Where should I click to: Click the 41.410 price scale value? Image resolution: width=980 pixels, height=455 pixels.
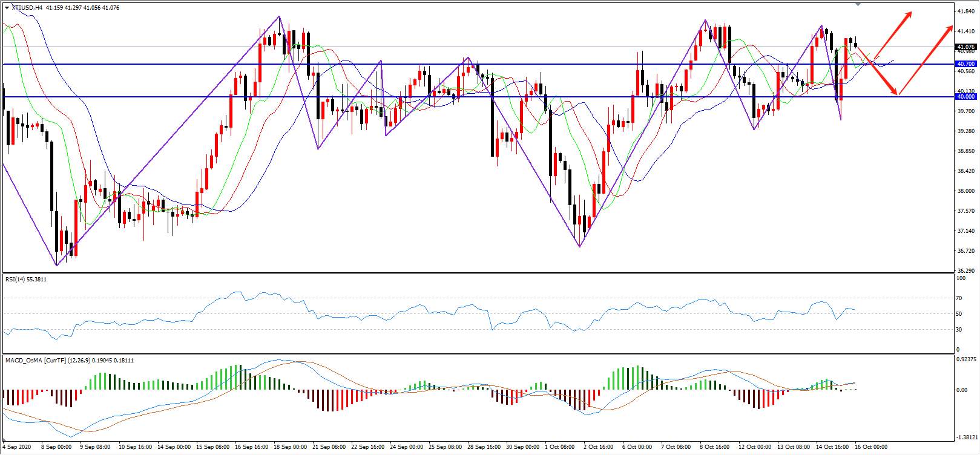click(966, 31)
